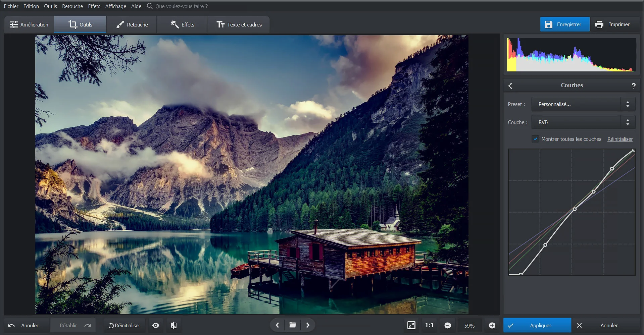
Task: Open the Affichage menu
Action: tap(116, 6)
